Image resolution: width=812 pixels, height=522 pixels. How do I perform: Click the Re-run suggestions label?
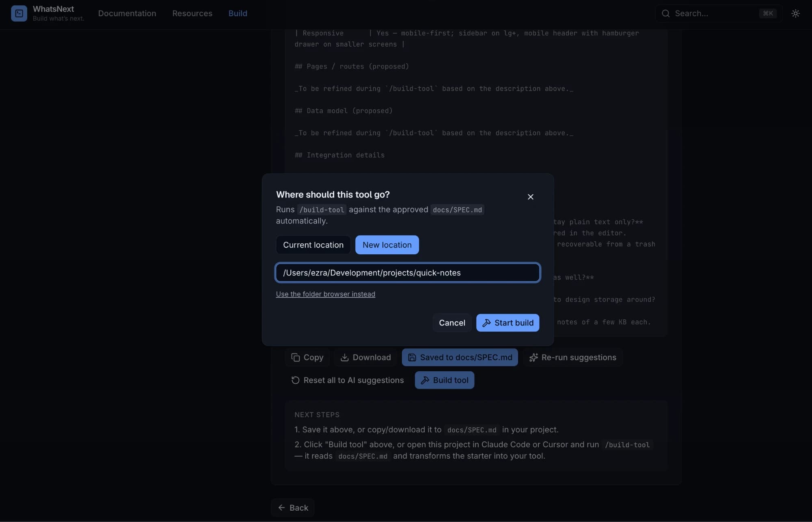click(579, 357)
